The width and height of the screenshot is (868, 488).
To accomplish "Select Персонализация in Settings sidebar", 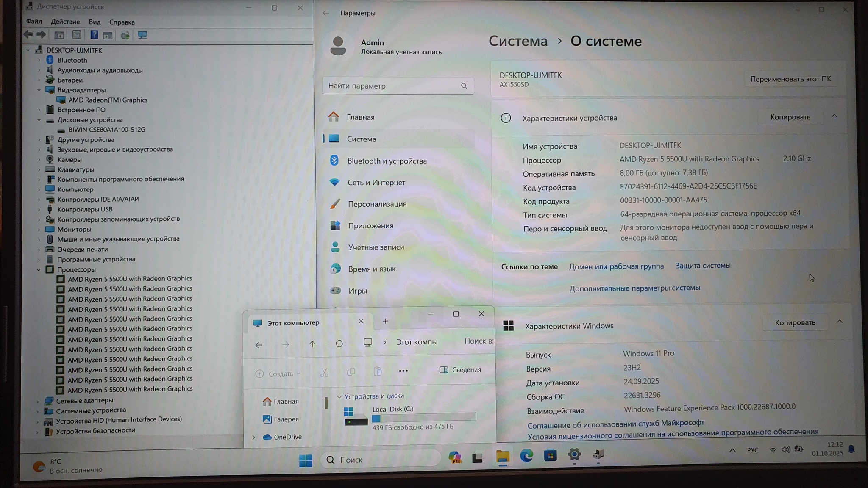I will [377, 204].
